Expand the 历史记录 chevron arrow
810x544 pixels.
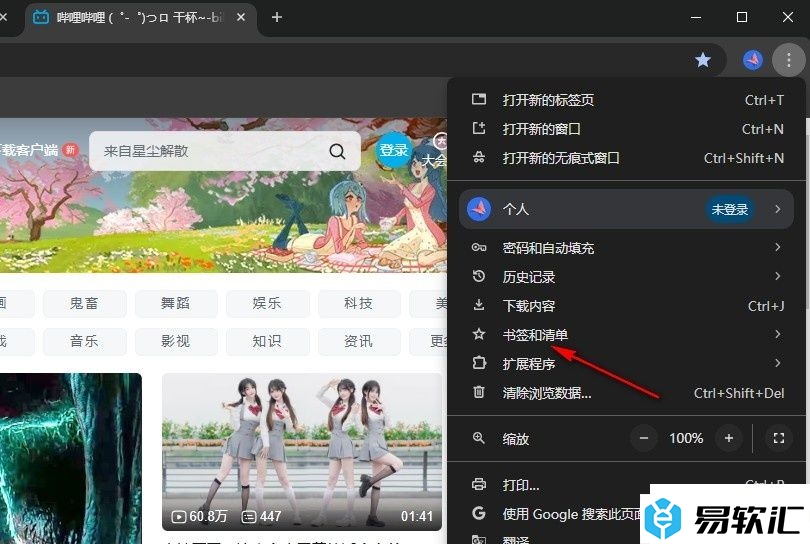777,276
